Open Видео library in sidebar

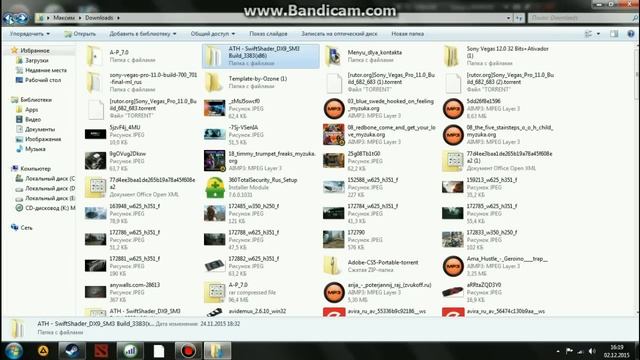pos(33,120)
